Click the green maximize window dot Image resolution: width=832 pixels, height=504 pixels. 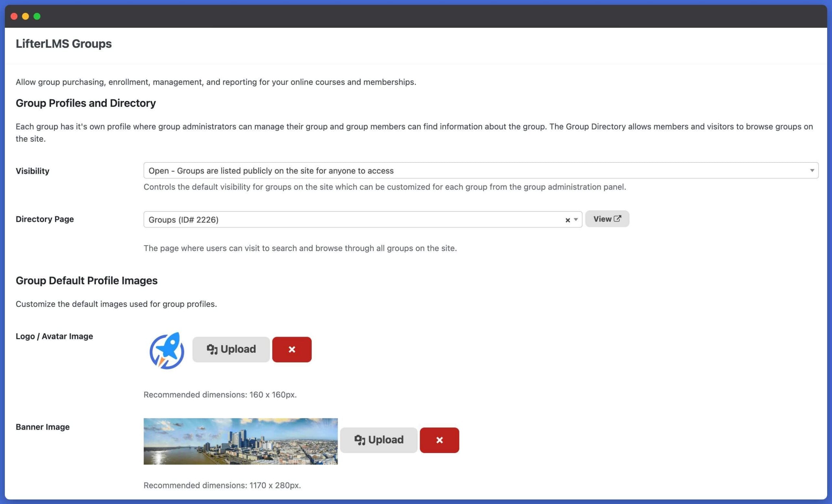[37, 16]
